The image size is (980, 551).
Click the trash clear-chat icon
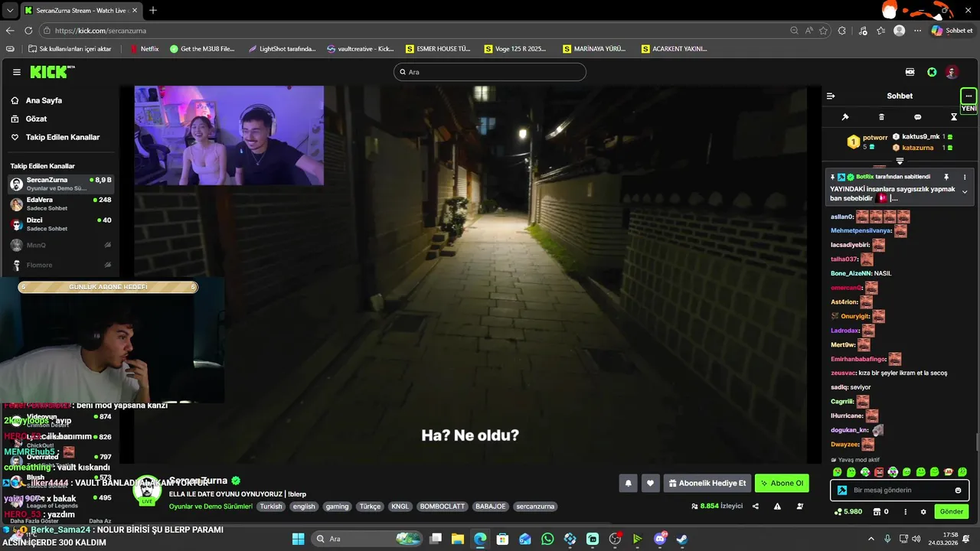(881, 117)
